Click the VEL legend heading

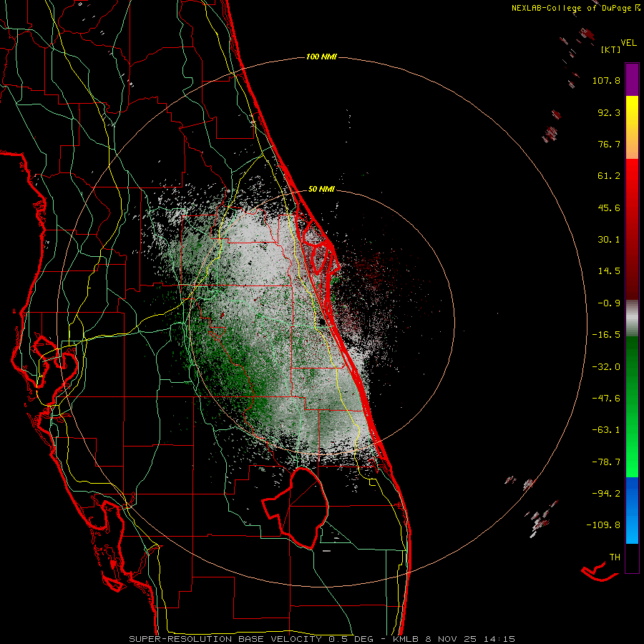(x=628, y=43)
